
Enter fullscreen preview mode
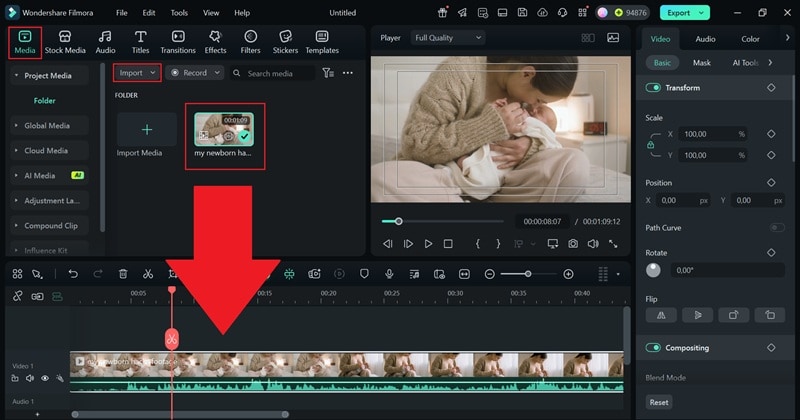613,244
